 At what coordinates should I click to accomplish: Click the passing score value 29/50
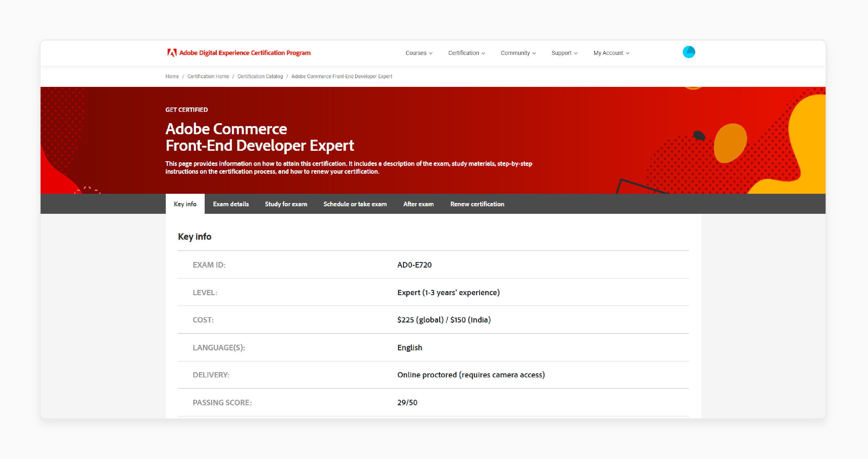coord(407,402)
